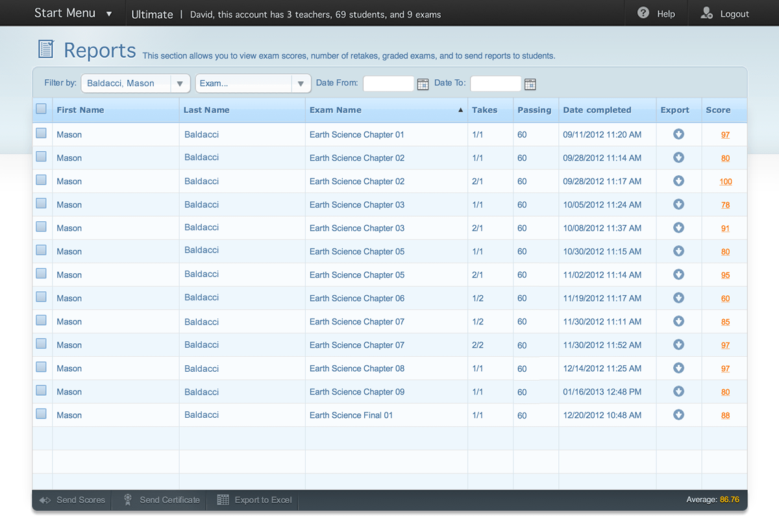Click the Date From input field

pos(388,84)
